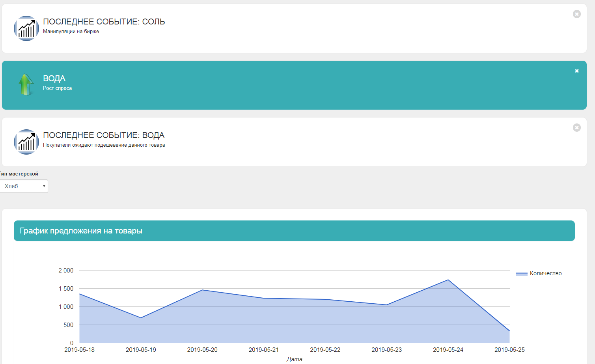Viewport: 595px width, 364px height.
Task: Click the Дата axis title
Action: tap(295, 359)
